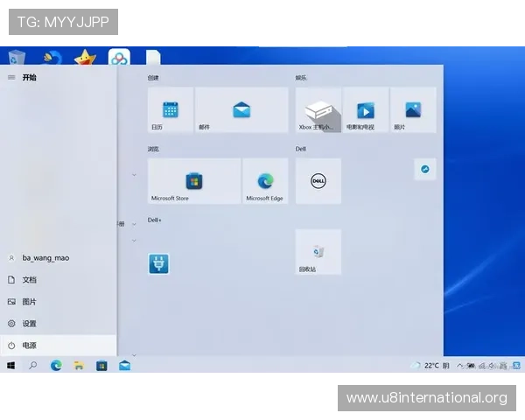Open File Explorer from the taskbar
The width and height of the screenshot is (525, 420).
point(79,366)
